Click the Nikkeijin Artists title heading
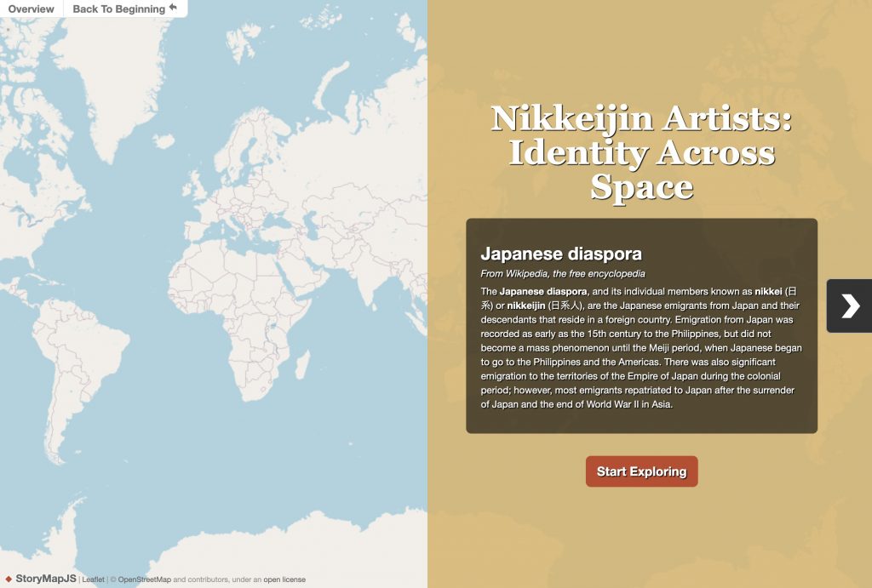 [x=641, y=151]
